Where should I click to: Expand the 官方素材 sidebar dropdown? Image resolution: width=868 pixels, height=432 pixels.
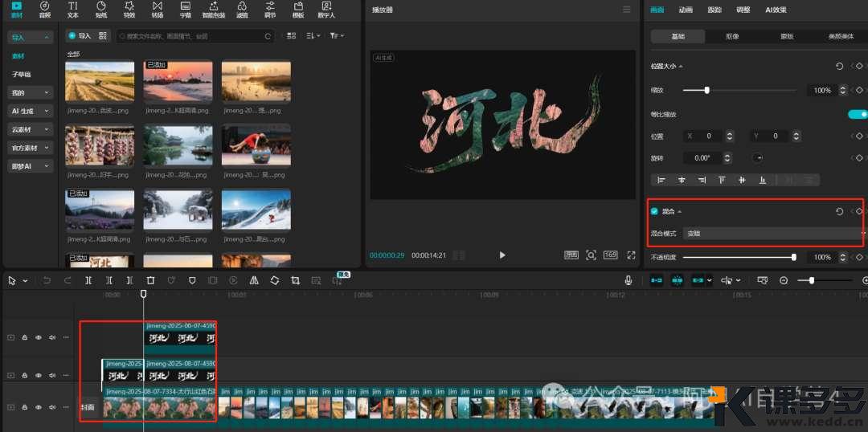tap(31, 148)
